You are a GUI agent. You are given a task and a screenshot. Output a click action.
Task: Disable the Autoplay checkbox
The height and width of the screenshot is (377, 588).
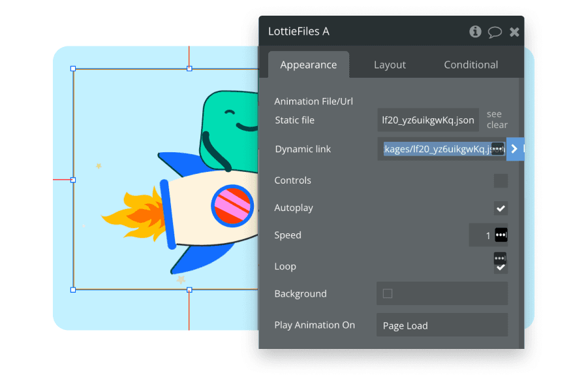tap(501, 208)
